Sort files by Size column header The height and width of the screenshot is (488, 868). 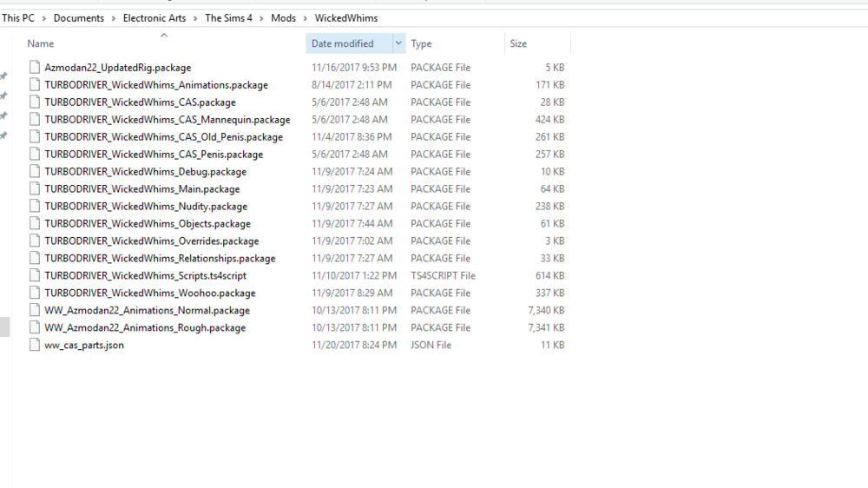(518, 43)
